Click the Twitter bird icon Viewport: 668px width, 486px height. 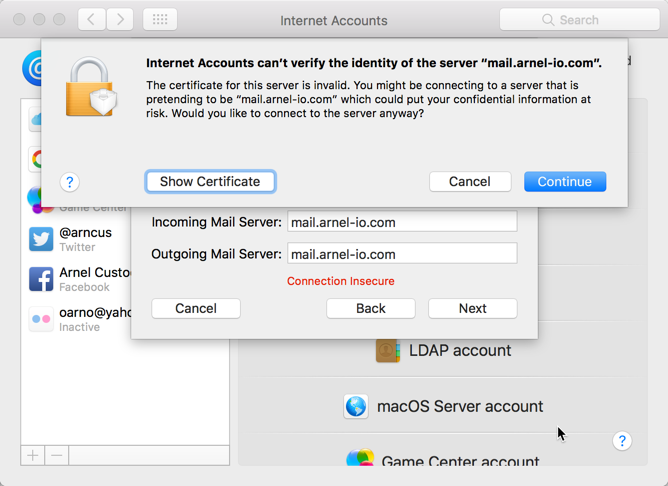[41, 239]
